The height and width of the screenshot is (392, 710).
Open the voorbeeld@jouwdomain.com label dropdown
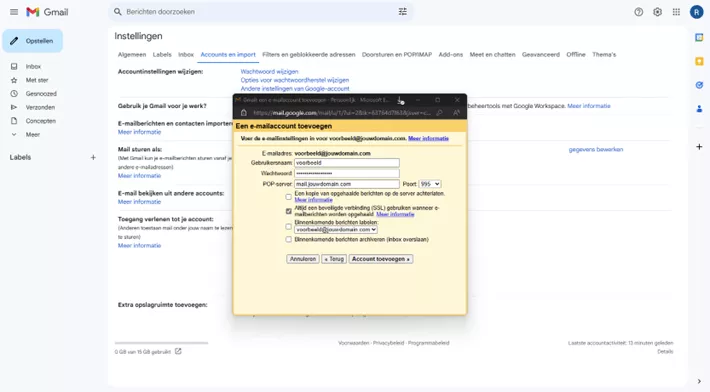click(336, 230)
